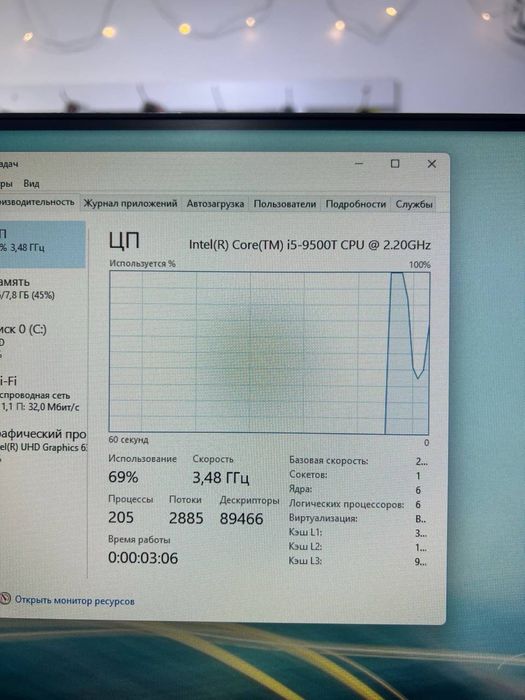Open the Вид menu
The height and width of the screenshot is (700, 525).
31,183
